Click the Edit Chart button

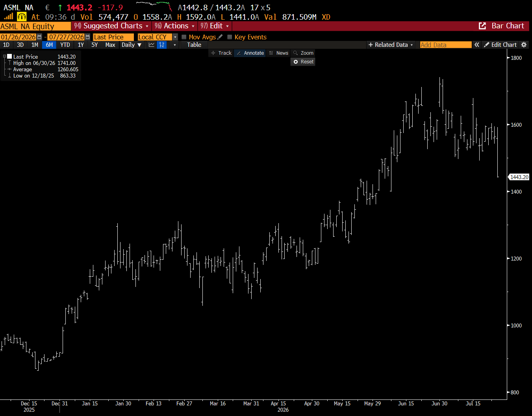click(x=500, y=45)
